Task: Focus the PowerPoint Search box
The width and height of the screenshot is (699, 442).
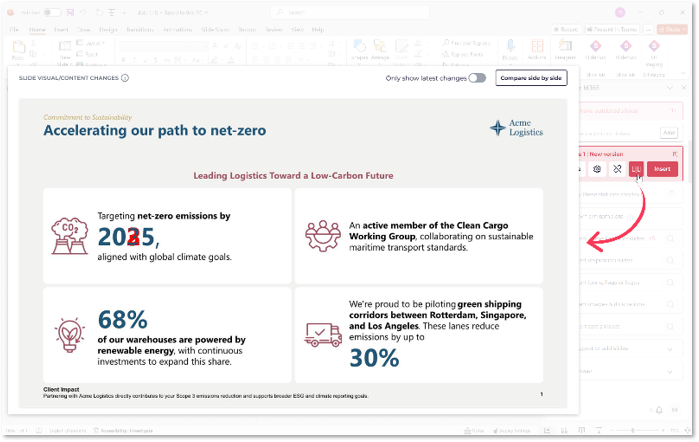Action: coord(350,12)
